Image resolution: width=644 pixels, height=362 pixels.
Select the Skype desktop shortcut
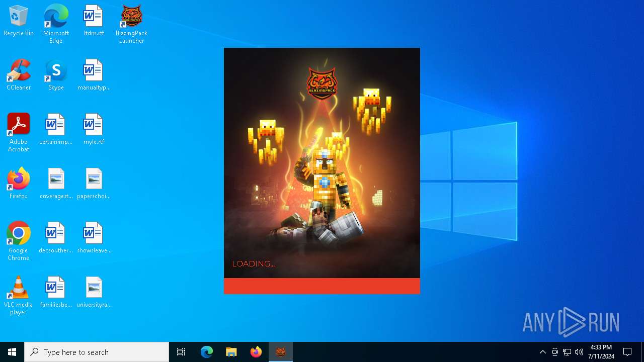tap(56, 75)
